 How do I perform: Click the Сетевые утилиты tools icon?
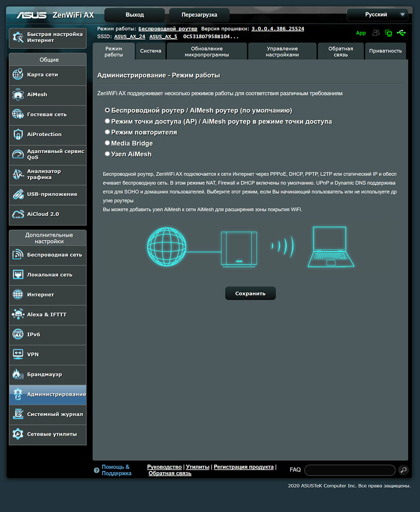pyautogui.click(x=18, y=434)
